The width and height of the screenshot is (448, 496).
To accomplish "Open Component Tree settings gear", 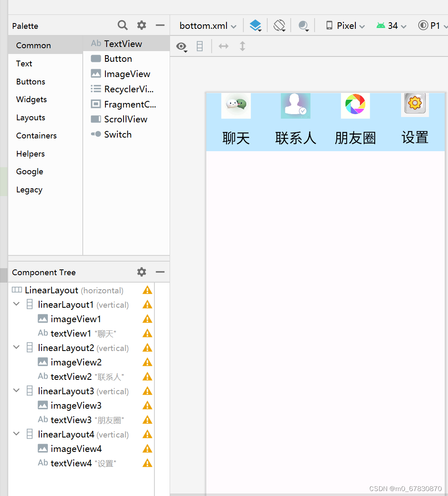I will coord(142,272).
